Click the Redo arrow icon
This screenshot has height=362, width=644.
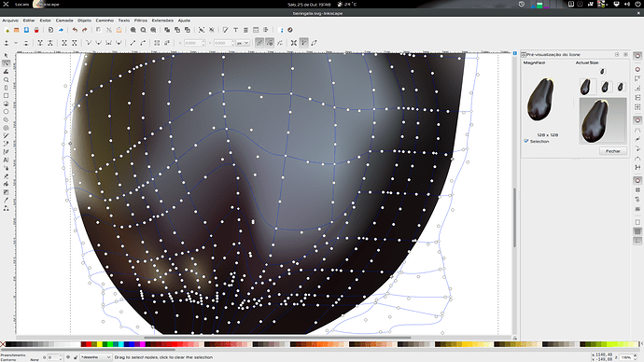(x=85, y=30)
